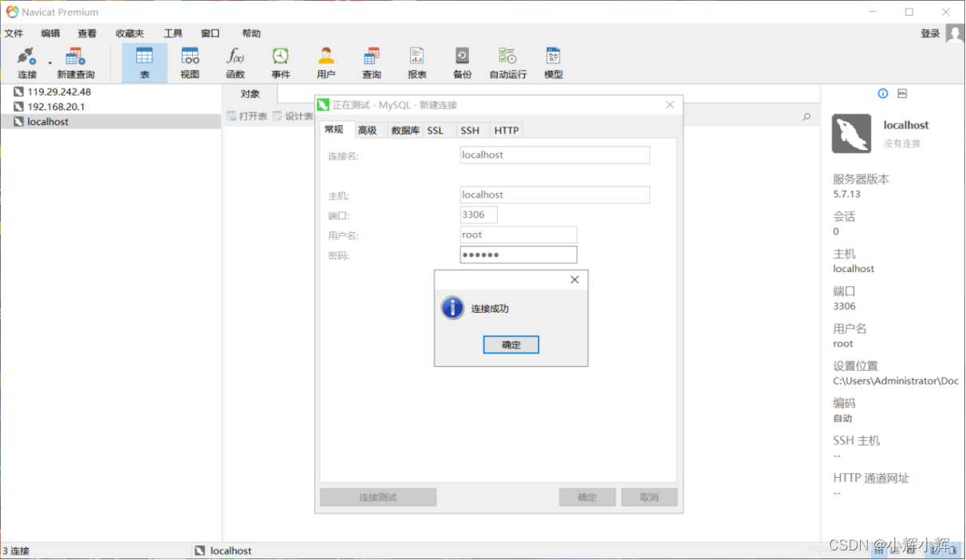Viewport: 966px width, 560px height.
Task: Click the 新建查询 new query icon
Action: [x=76, y=62]
